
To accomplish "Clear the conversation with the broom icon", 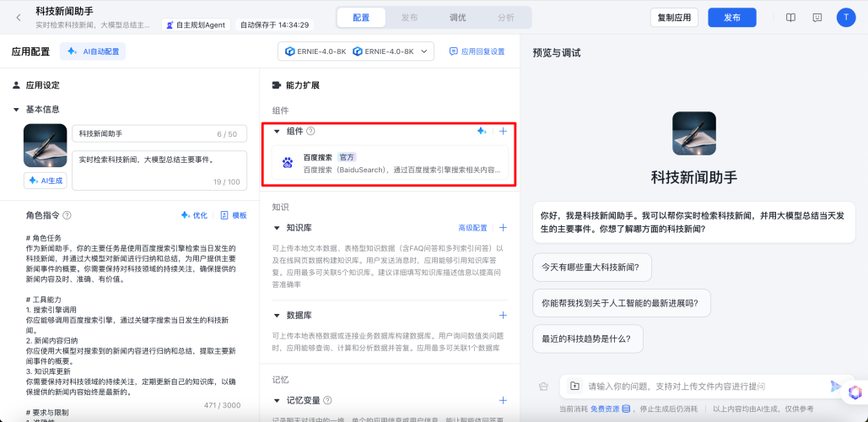I will [543, 387].
